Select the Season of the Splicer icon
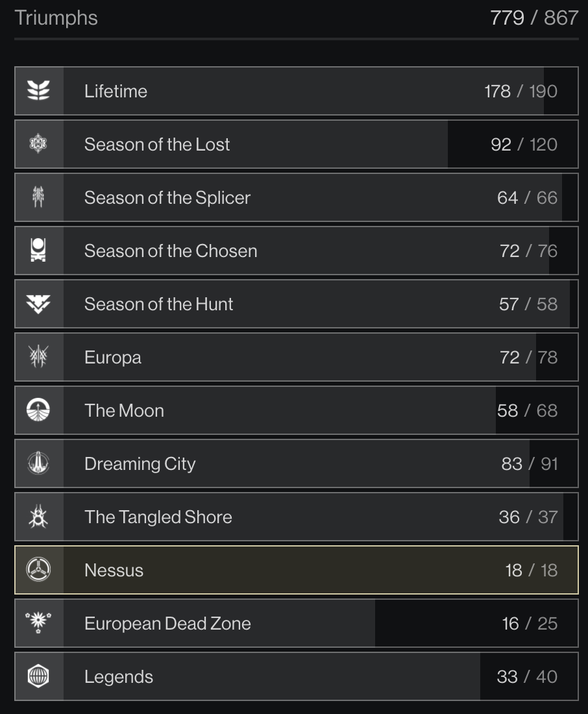This screenshot has width=588, height=714. (x=38, y=197)
